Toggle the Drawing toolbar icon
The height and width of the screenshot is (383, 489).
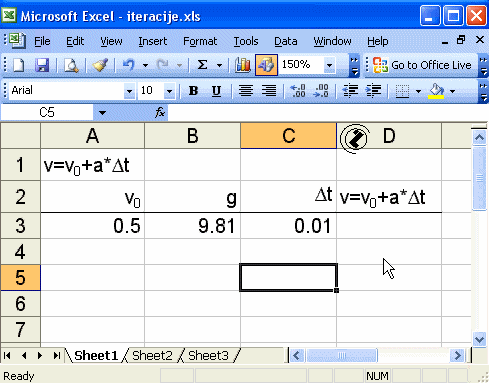click(x=266, y=65)
